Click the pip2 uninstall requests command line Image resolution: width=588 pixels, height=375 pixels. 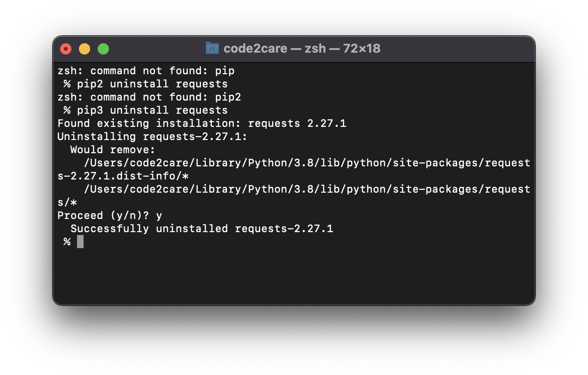point(146,84)
